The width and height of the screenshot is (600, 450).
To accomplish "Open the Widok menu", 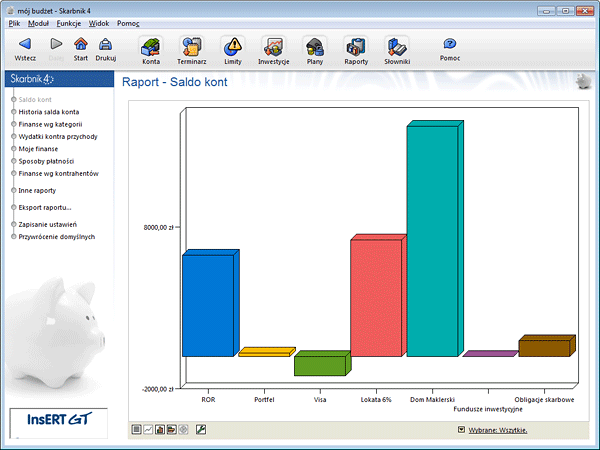I will 100,22.
